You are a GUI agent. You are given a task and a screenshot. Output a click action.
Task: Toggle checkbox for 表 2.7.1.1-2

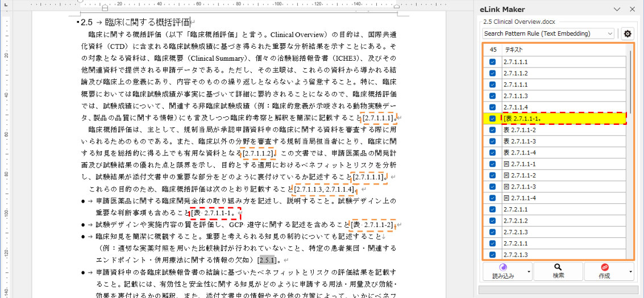tap(492, 130)
